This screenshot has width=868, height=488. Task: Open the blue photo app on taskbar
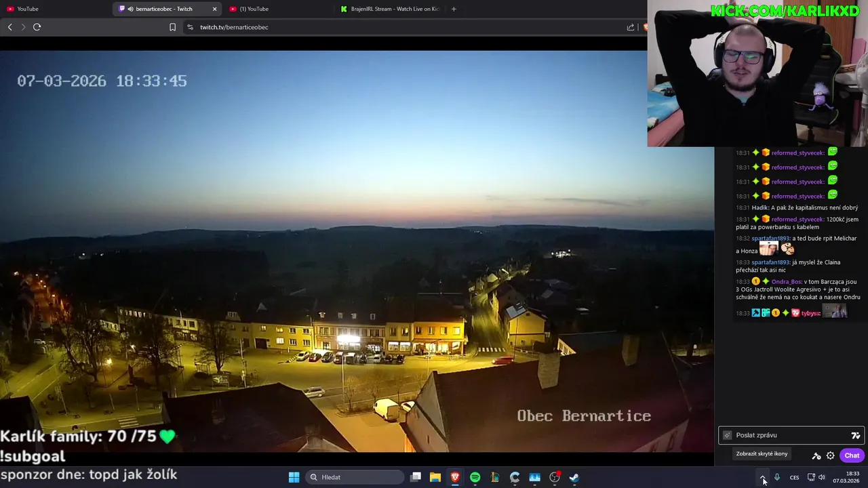coord(534,477)
